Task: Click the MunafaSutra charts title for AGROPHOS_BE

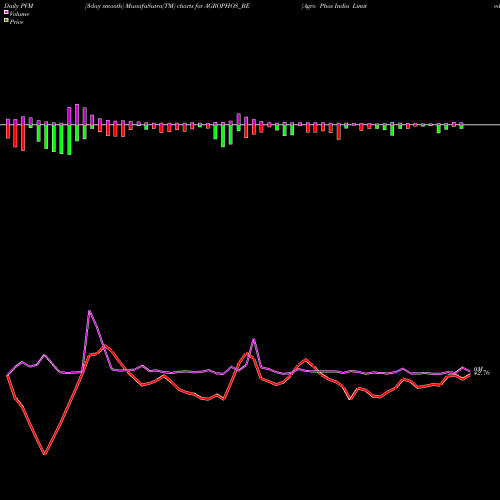Action: coord(167,6)
